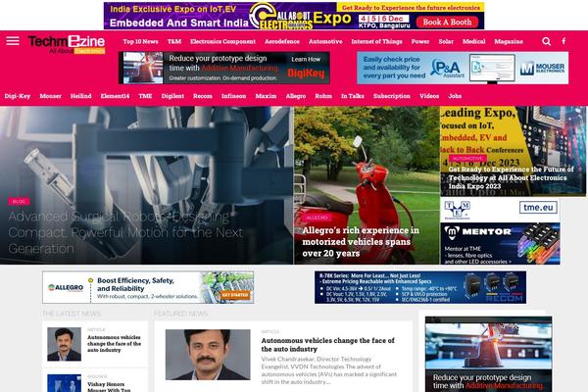
Task: Go to Aerodefence section
Action: click(x=282, y=41)
